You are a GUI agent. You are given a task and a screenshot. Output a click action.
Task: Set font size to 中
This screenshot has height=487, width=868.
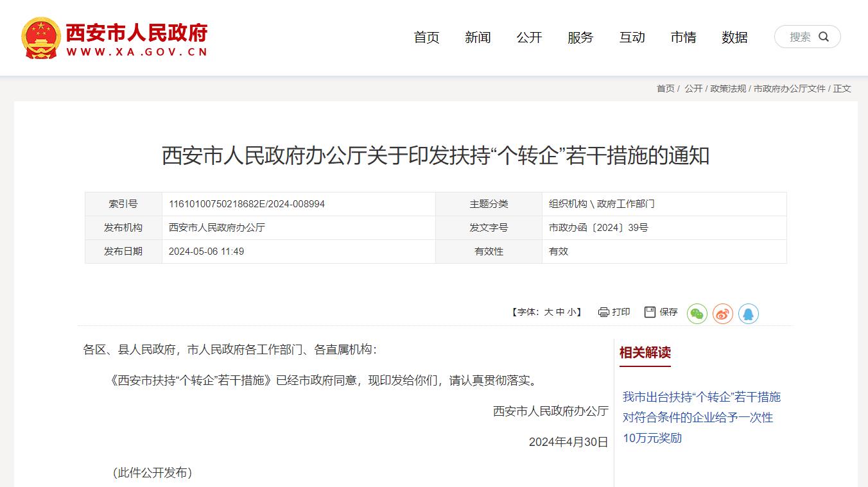coord(560,312)
